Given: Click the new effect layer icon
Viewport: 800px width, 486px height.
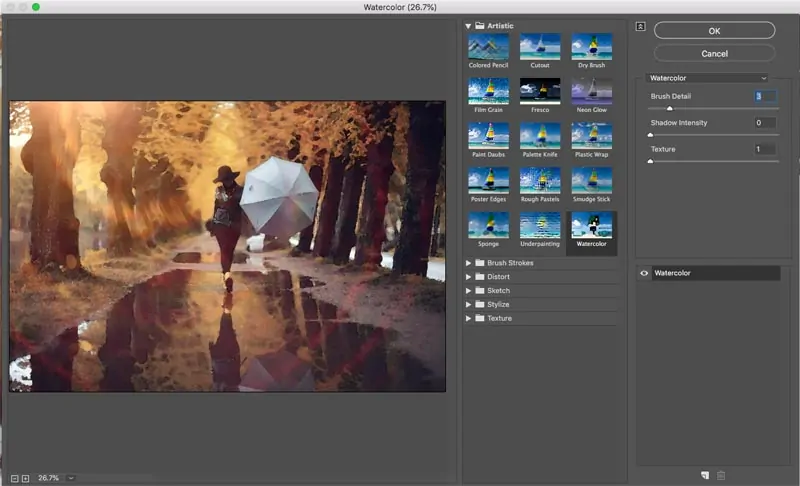Looking at the screenshot, I should point(705,475).
